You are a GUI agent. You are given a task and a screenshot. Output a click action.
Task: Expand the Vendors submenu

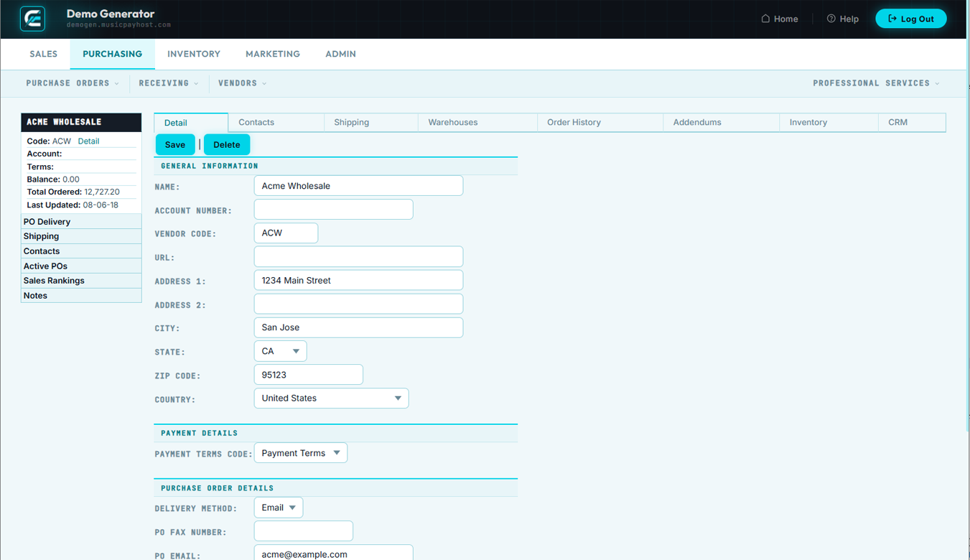243,83
